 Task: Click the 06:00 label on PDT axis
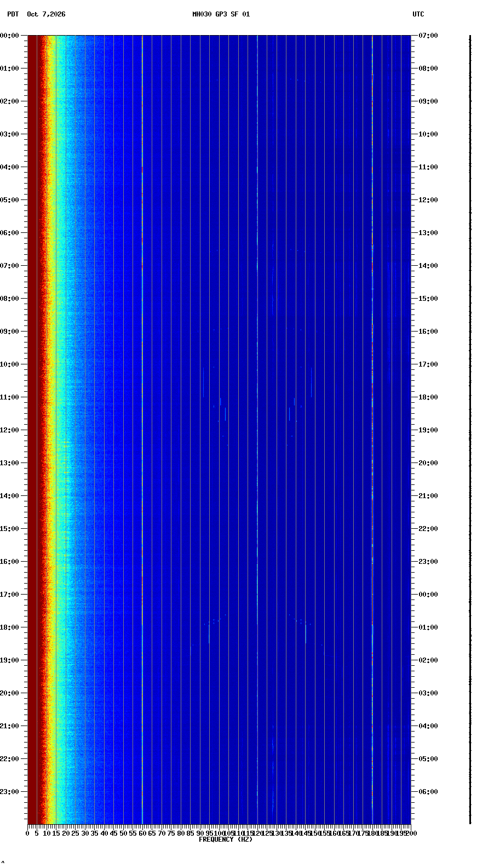tap(9, 233)
